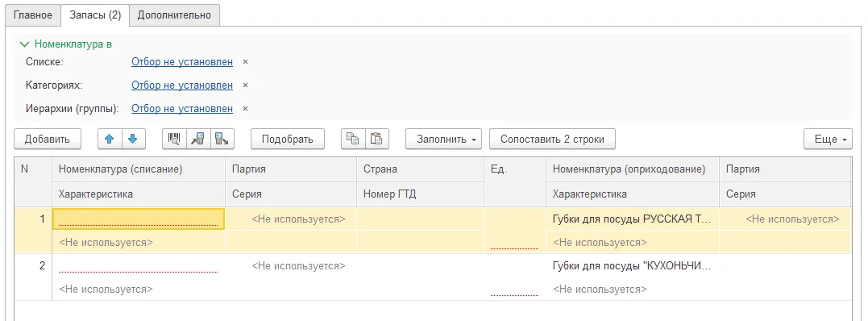Click row 2 receipt Характеристика cell
Viewport: 868px width, 321px height.
(633, 289)
